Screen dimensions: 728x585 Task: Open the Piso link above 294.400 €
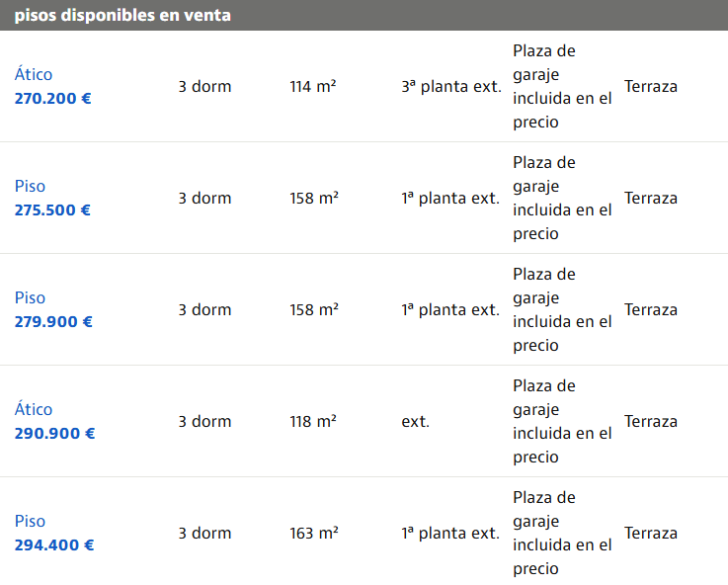30,521
